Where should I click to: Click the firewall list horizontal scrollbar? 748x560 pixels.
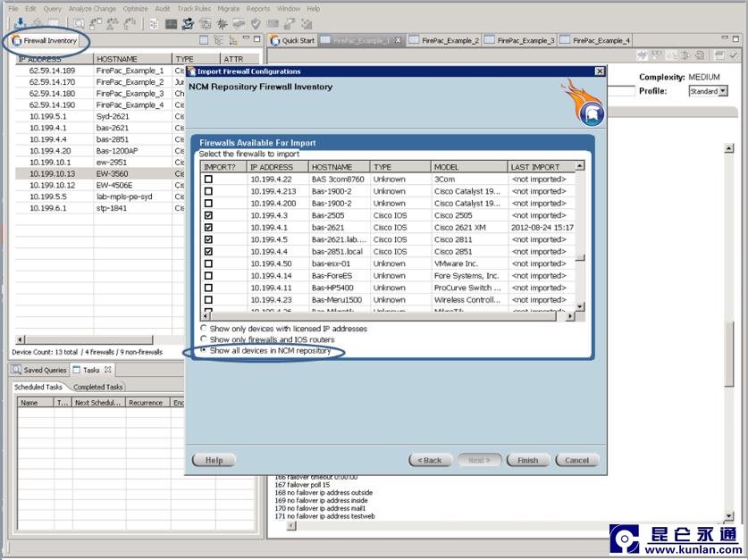pyautogui.click(x=384, y=316)
